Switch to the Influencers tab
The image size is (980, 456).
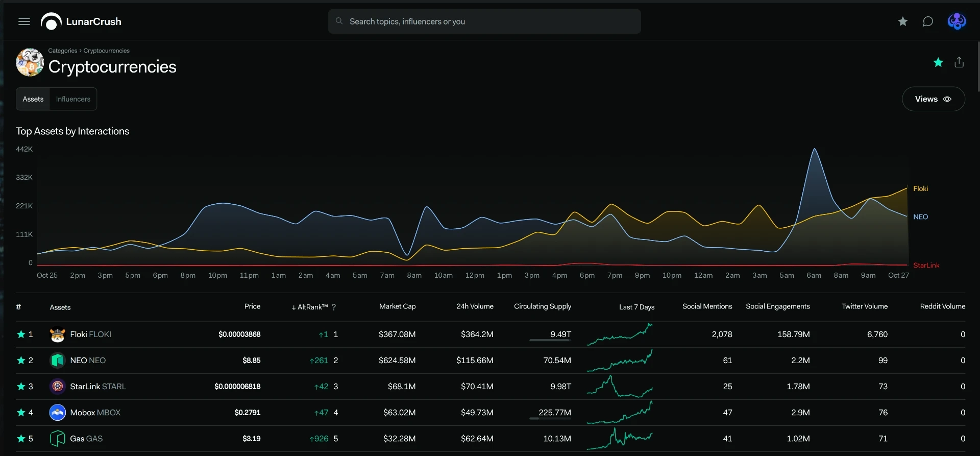(73, 99)
